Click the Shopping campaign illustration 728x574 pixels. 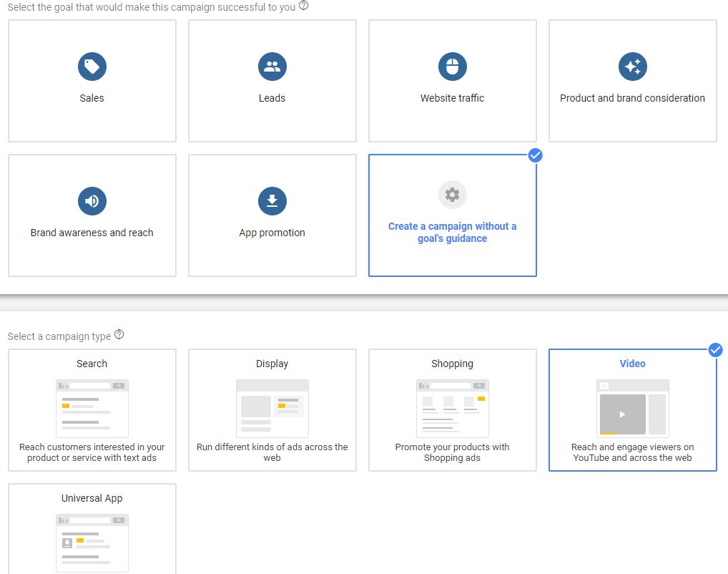point(452,409)
